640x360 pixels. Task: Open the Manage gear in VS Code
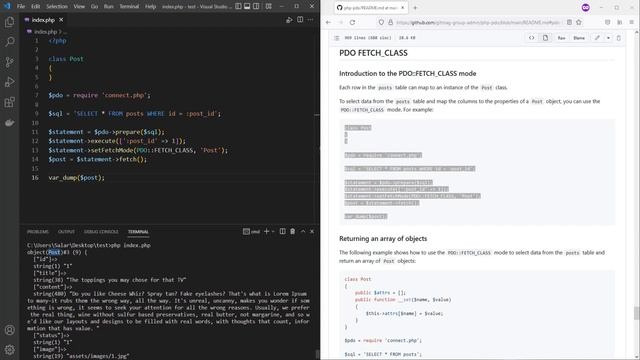coord(9,349)
